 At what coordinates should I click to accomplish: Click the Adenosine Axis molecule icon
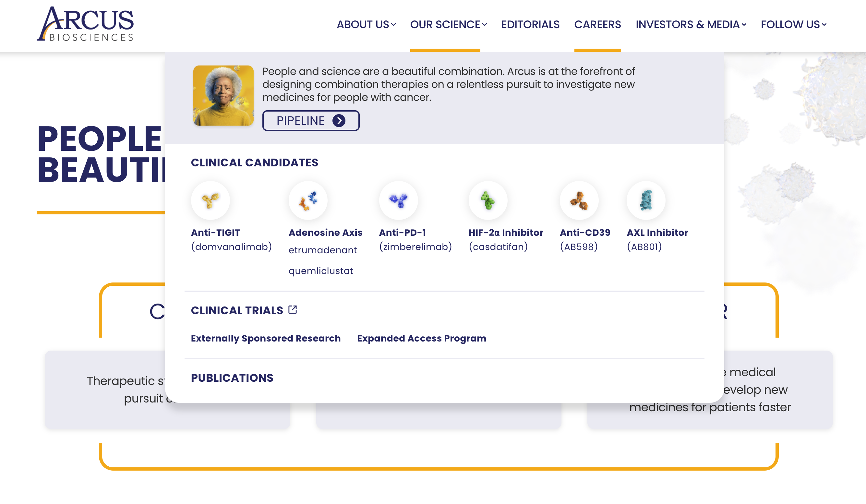pyautogui.click(x=308, y=200)
